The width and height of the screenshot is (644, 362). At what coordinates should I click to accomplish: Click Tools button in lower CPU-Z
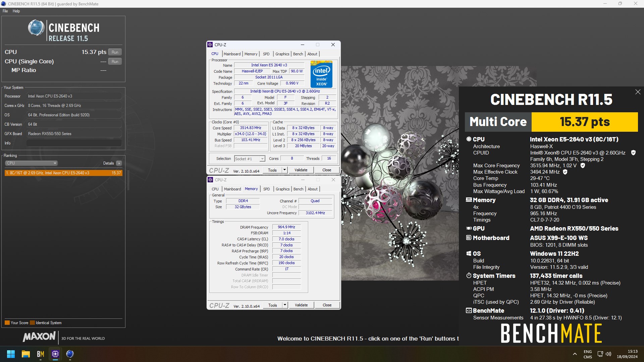pyautogui.click(x=273, y=305)
